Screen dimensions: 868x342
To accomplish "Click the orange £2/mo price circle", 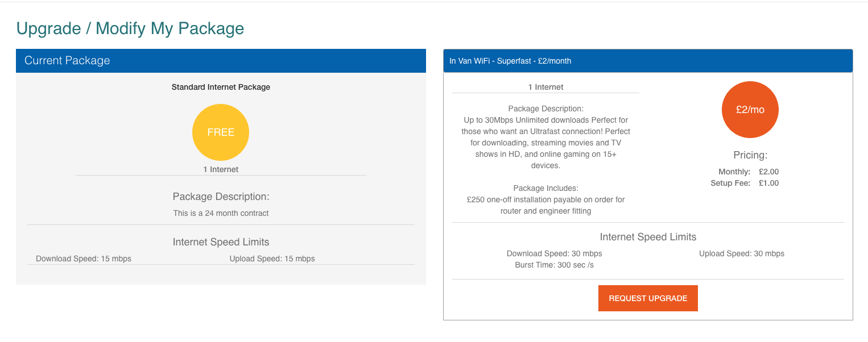I will point(750,109).
